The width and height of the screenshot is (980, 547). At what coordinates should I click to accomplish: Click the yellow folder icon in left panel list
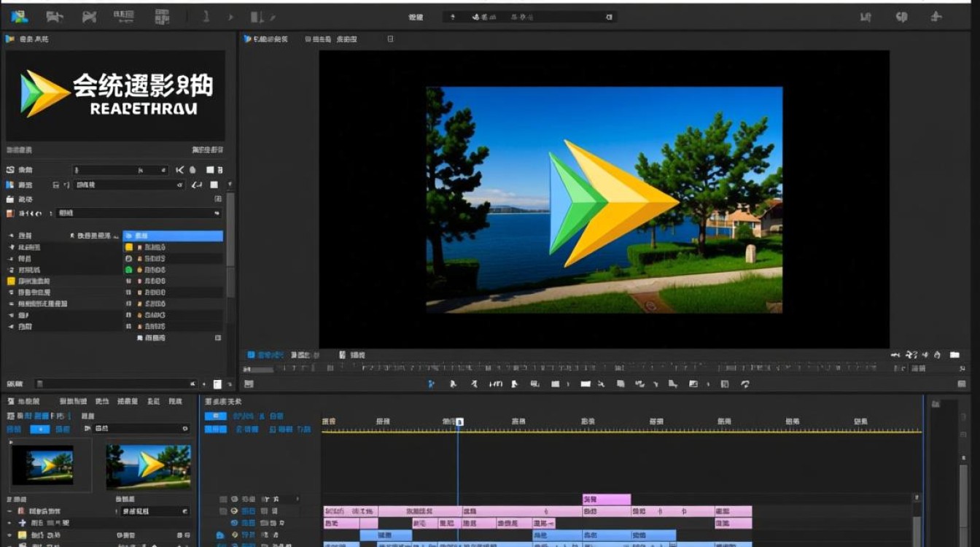coord(11,281)
